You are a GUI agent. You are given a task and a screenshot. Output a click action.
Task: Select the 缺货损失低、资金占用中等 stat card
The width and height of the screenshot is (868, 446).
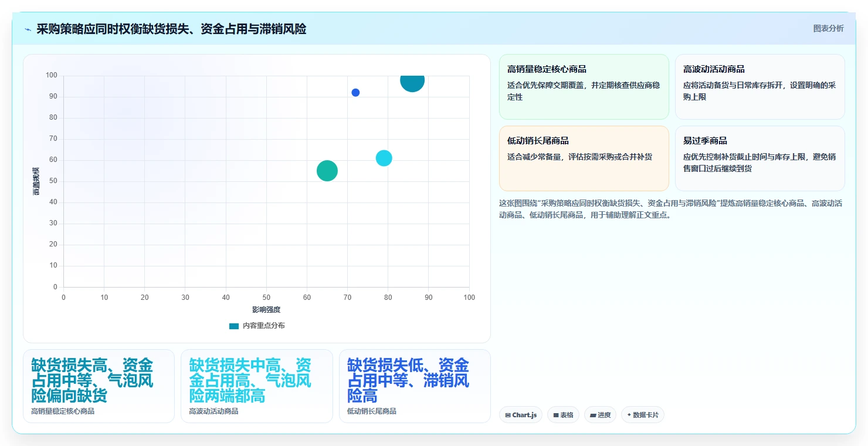click(x=415, y=386)
